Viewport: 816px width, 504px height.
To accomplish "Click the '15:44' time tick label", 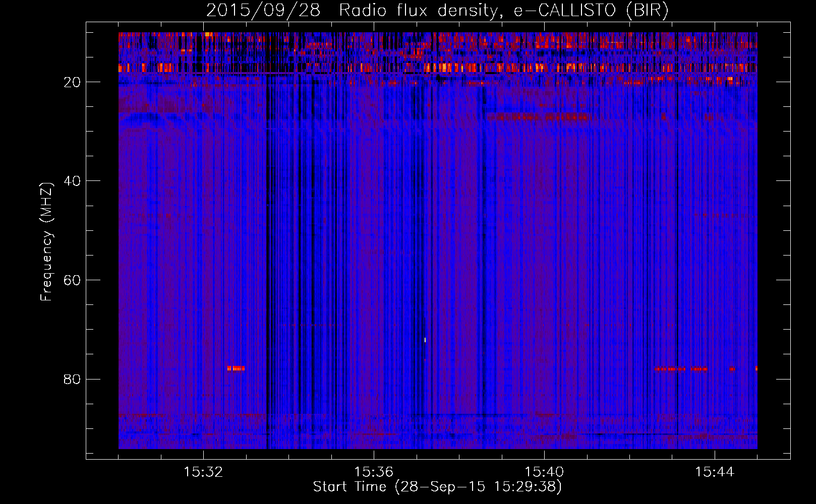I will point(715,472).
